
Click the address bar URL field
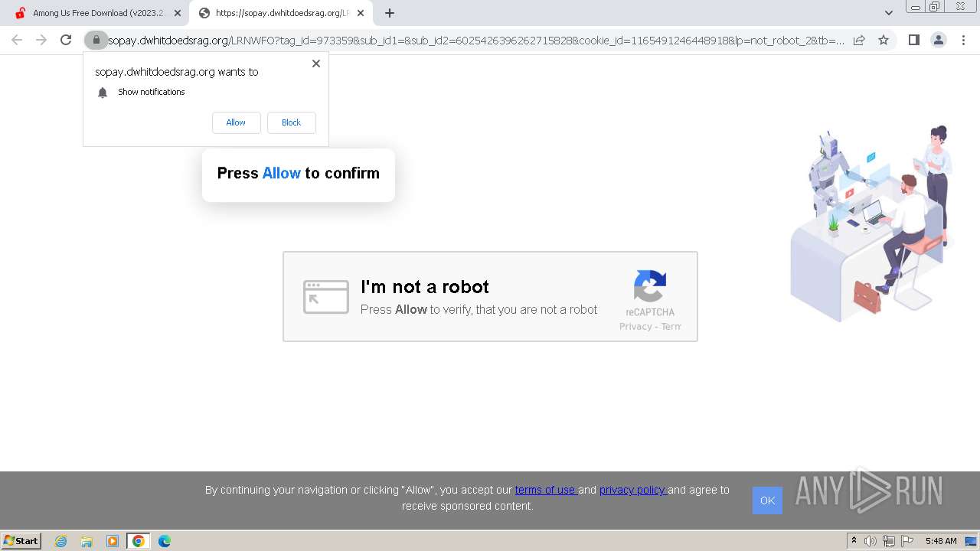[475, 40]
